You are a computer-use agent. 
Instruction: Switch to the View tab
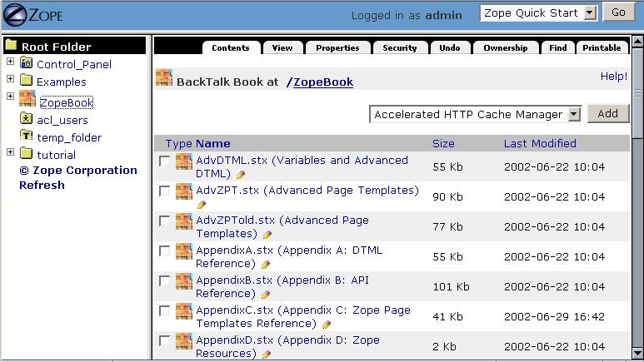pyautogui.click(x=282, y=47)
